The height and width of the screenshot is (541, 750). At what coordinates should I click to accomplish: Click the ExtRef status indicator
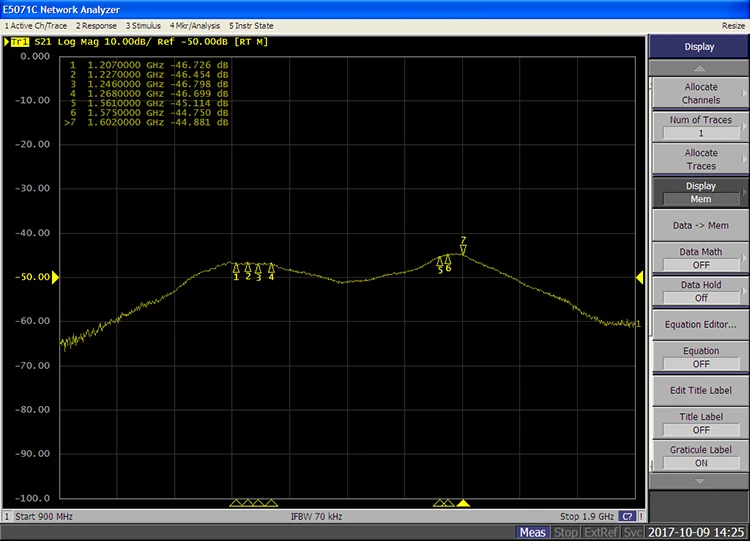[601, 532]
